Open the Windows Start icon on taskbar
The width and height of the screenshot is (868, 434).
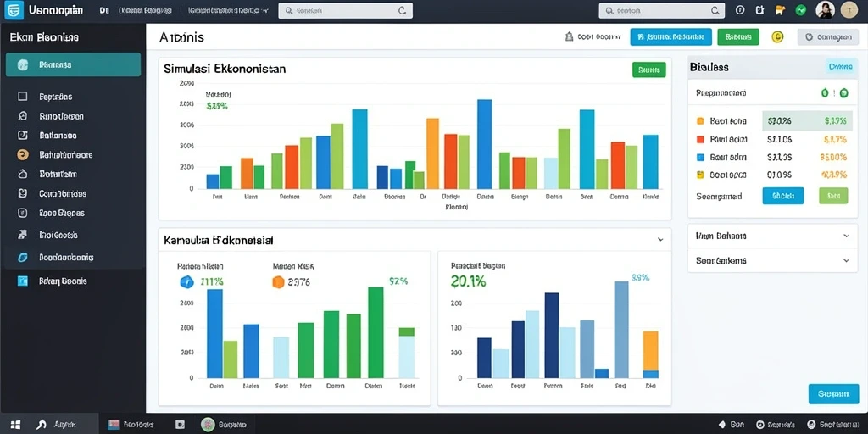[x=15, y=425]
